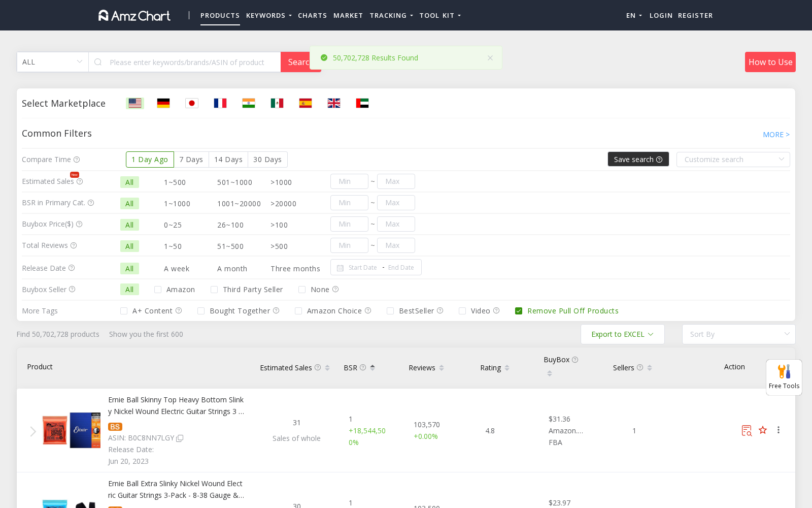812x508 pixels.
Task: Select the Spain marketplace flag
Action: coord(306,103)
